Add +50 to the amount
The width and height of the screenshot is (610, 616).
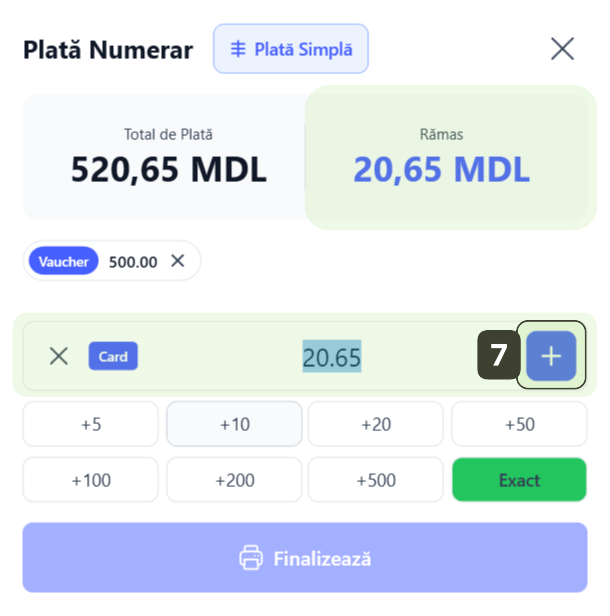tap(519, 424)
